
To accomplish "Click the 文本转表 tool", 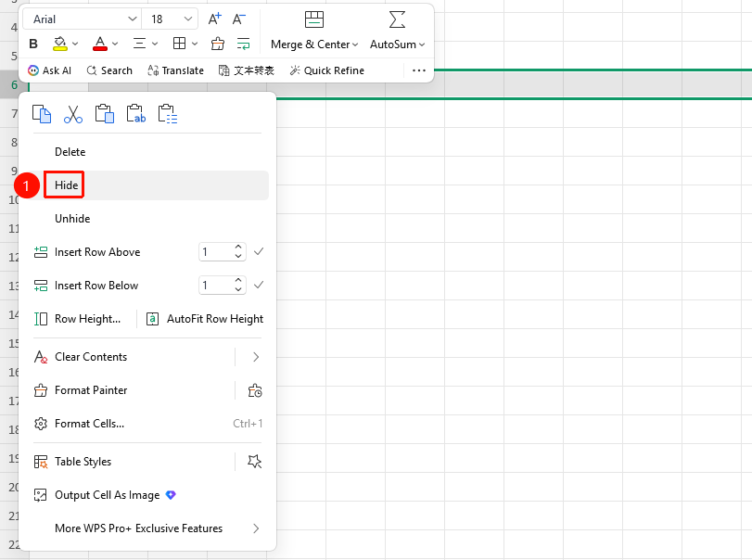I will click(247, 70).
